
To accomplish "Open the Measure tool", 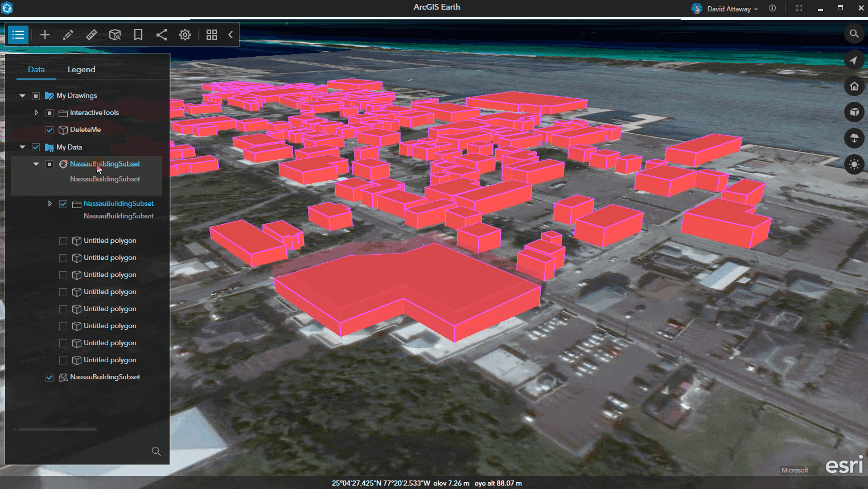I will tap(92, 35).
